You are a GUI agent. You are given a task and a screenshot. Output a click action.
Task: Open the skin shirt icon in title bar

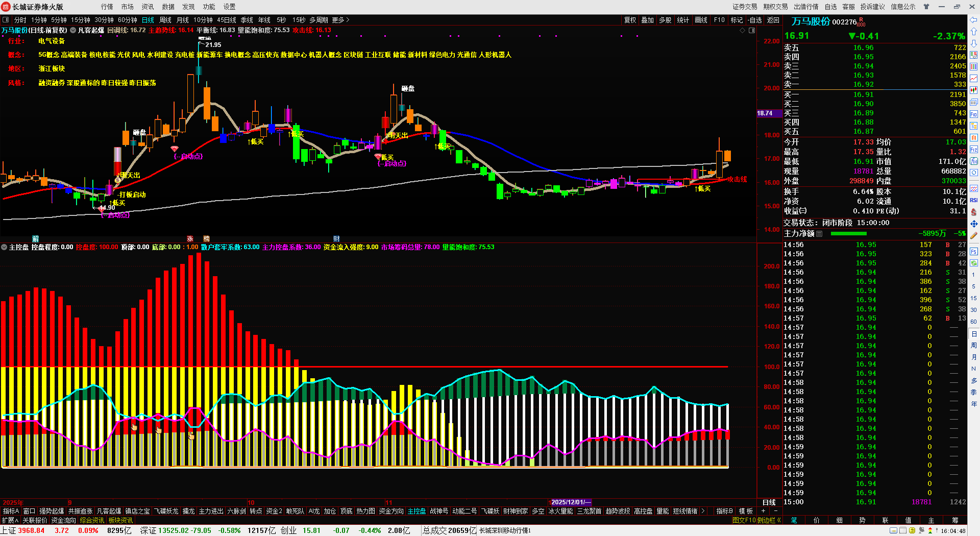pyautogui.click(x=926, y=7)
